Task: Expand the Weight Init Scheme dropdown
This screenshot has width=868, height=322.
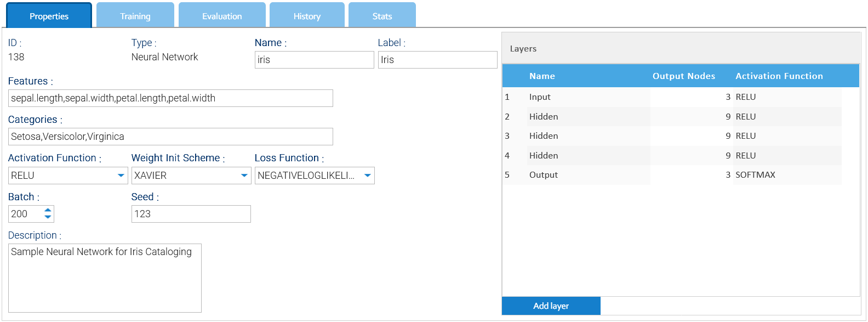Action: 191,176
